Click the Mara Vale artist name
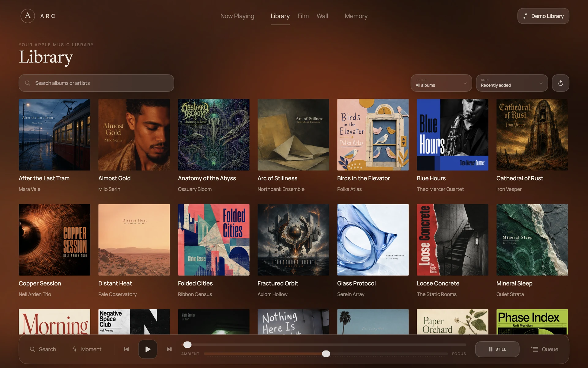 coord(29,189)
